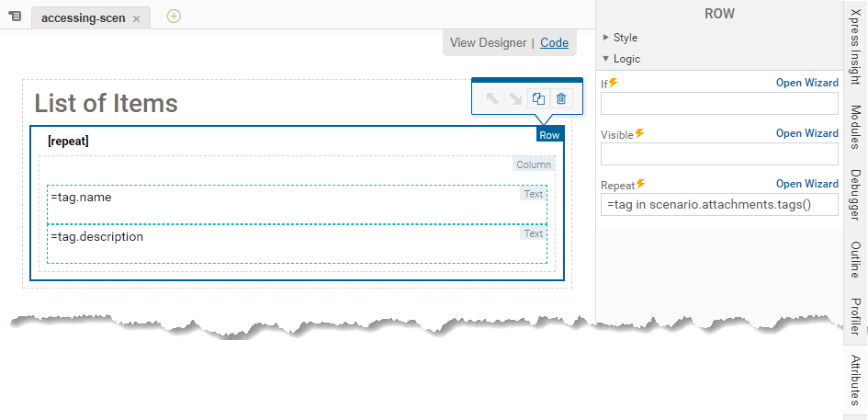Click the lightning icon beside Repeat
Screen dimensions: 868x420
tap(641, 184)
